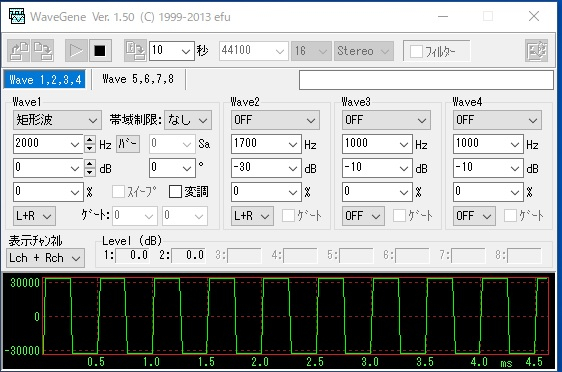The height and width of the screenshot is (372, 562).
Task: Open the 44100 sample rate dropdown
Action: click(x=280, y=51)
